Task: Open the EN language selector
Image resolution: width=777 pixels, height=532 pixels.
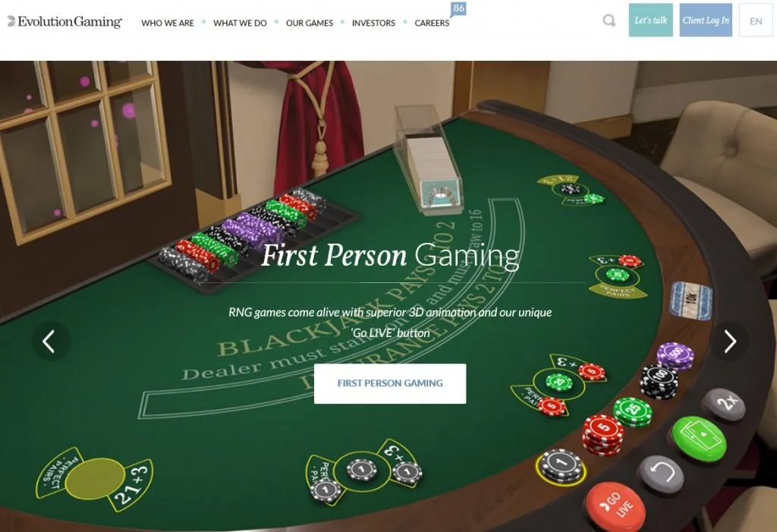Action: coord(756,20)
